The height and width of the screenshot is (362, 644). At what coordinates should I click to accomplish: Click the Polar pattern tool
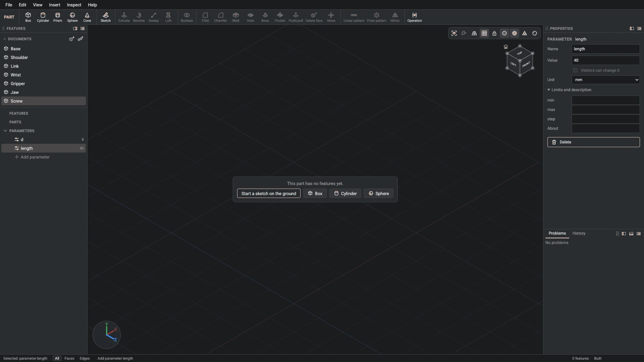pyautogui.click(x=377, y=17)
